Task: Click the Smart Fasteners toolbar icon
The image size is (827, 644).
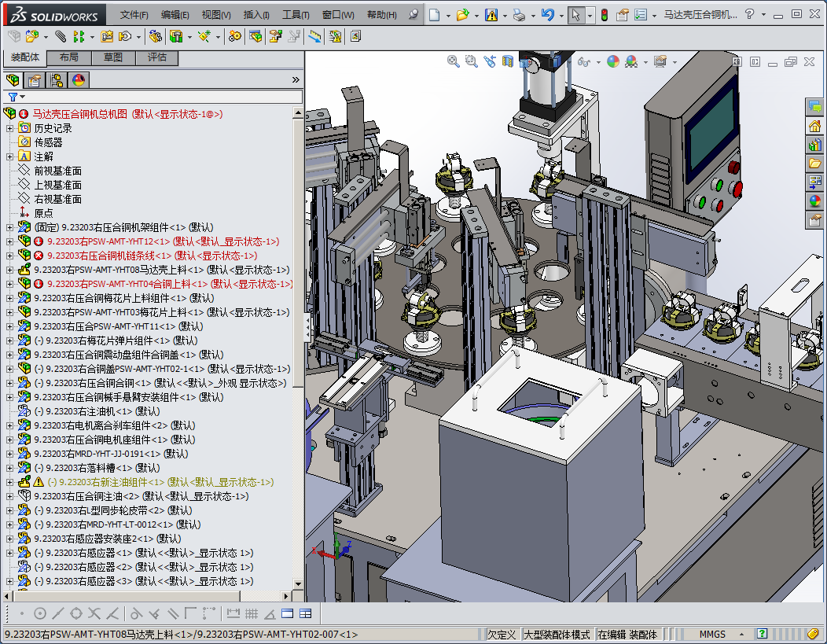Action: click(x=107, y=36)
